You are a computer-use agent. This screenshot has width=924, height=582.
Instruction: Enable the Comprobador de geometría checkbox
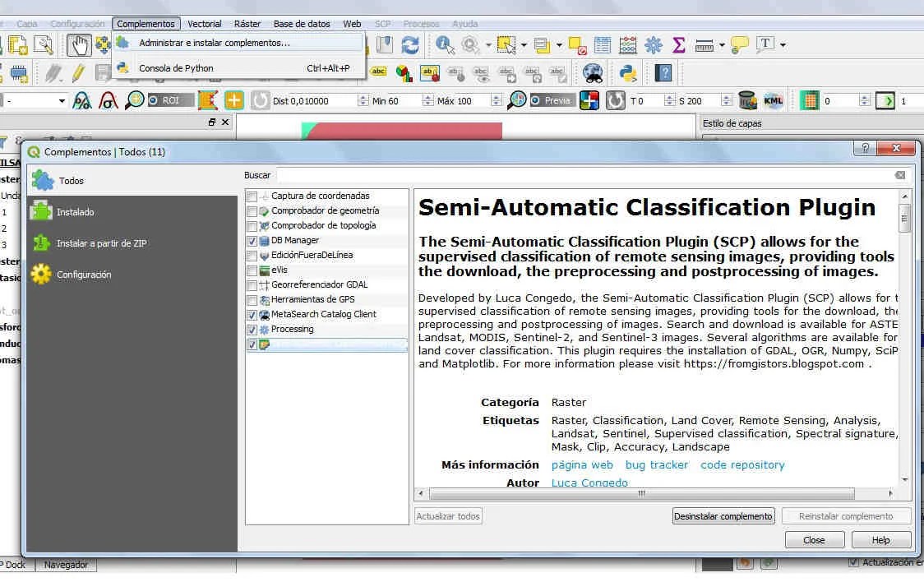click(x=252, y=211)
